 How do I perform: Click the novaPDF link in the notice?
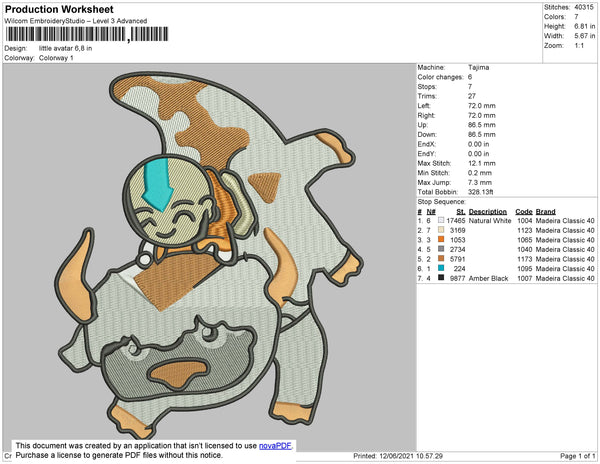tap(275, 446)
